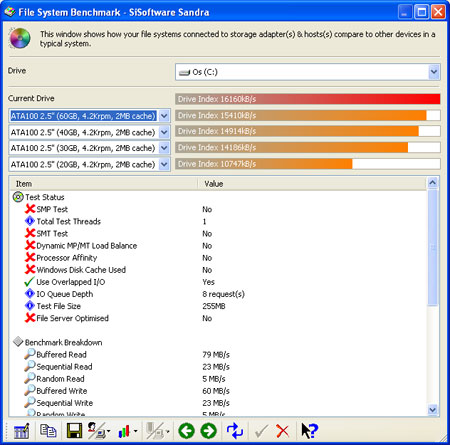The image size is (450, 445).
Task: Click the 8 request(s) value
Action: tap(223, 294)
